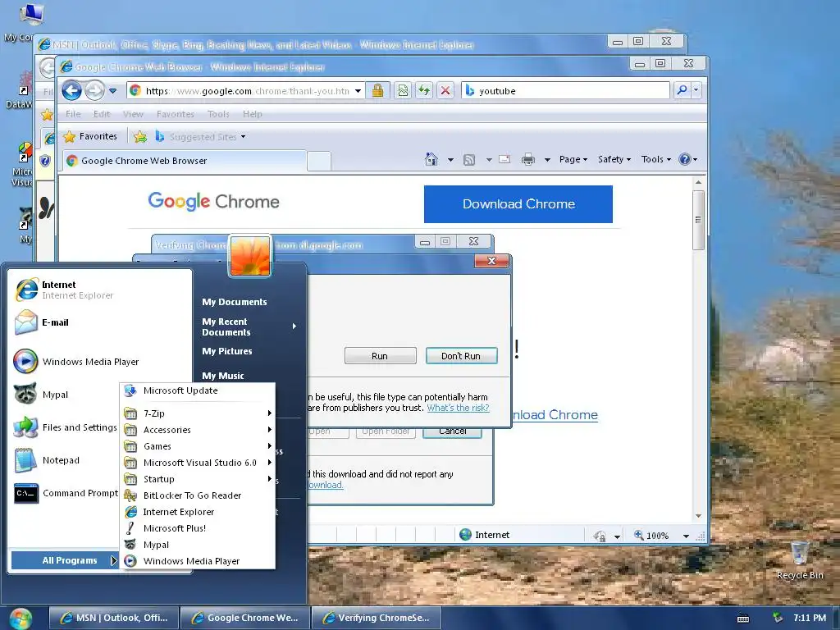Expand the Page menu dropdown
Viewport: 840px width, 630px height.
573,159
